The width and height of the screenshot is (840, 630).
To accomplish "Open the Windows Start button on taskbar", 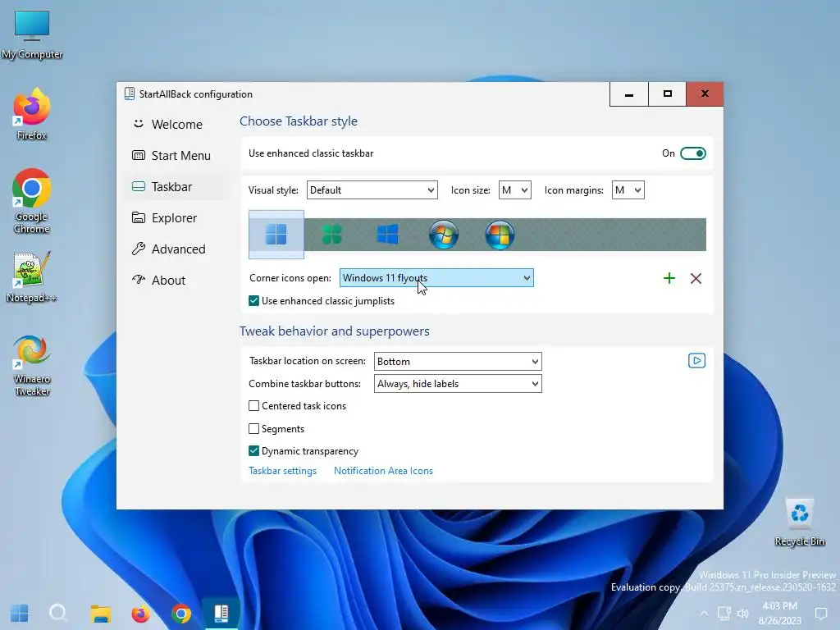I will point(20,614).
